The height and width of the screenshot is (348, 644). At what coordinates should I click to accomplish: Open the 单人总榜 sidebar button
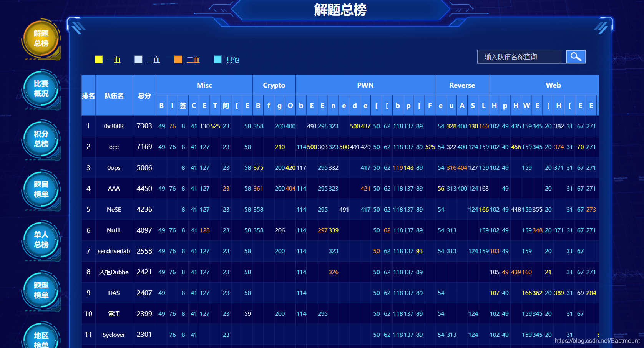(x=41, y=240)
